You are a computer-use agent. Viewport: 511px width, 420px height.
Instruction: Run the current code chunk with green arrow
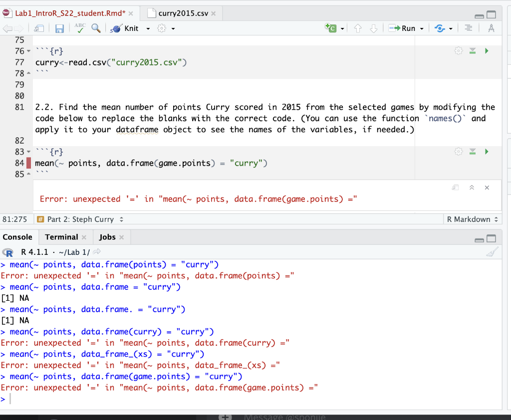[487, 151]
